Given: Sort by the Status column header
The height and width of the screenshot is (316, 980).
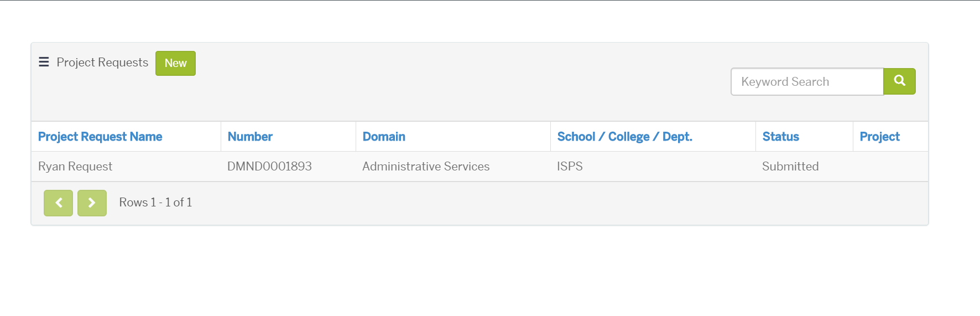Looking at the screenshot, I should click(x=780, y=137).
